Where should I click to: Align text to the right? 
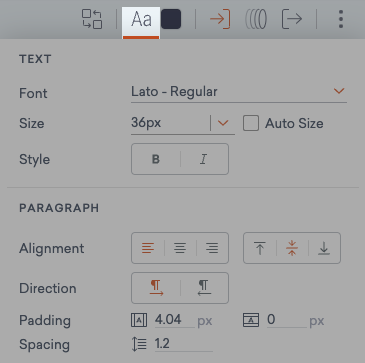click(x=212, y=248)
